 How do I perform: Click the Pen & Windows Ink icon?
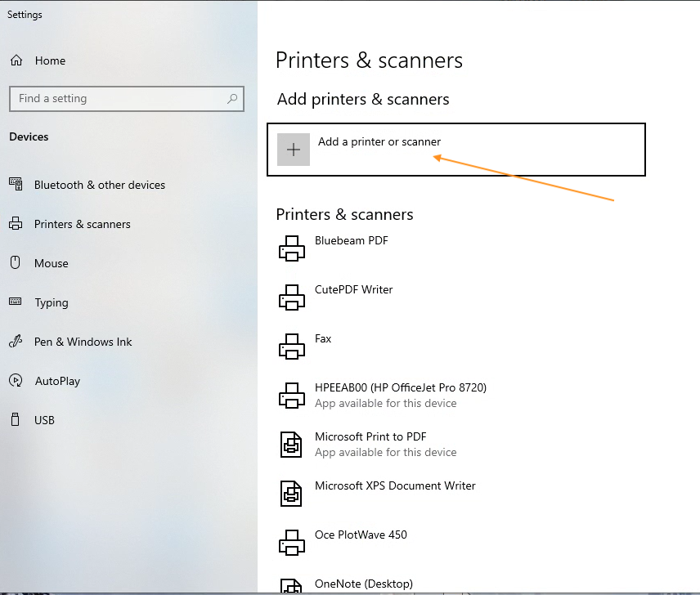[16, 341]
